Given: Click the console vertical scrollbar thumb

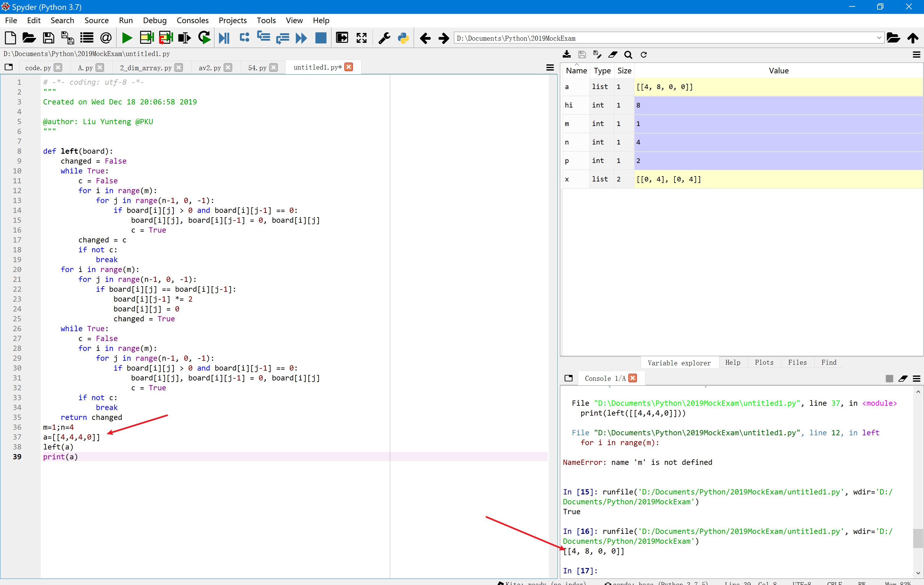Looking at the screenshot, I should pos(918,538).
